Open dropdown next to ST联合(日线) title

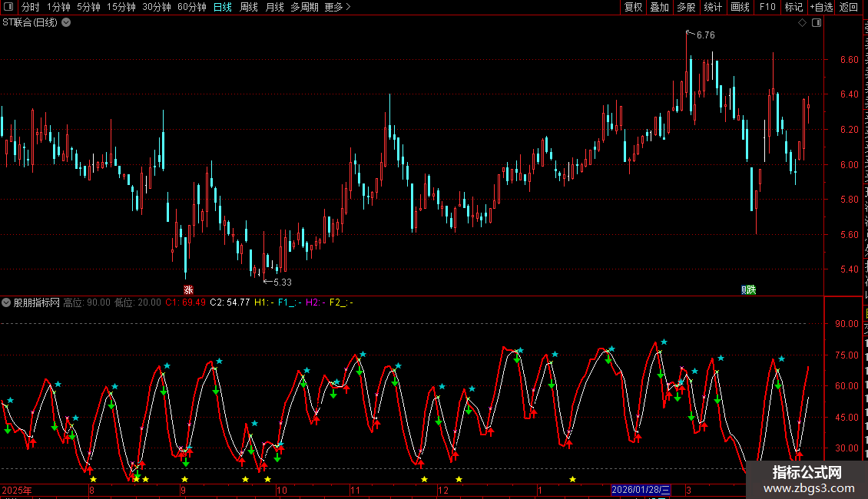[66, 23]
